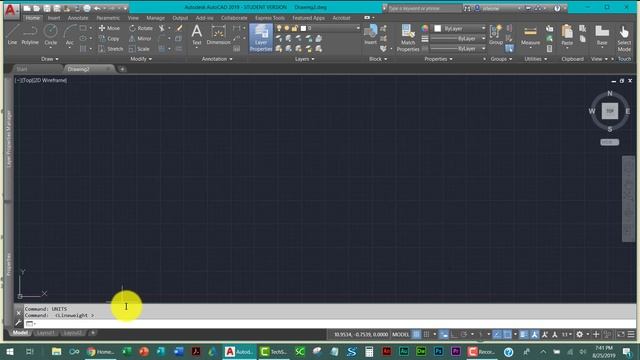Click Save icon in quick access toolbar
Screen dimensions: 640x360
tap(47, 8)
